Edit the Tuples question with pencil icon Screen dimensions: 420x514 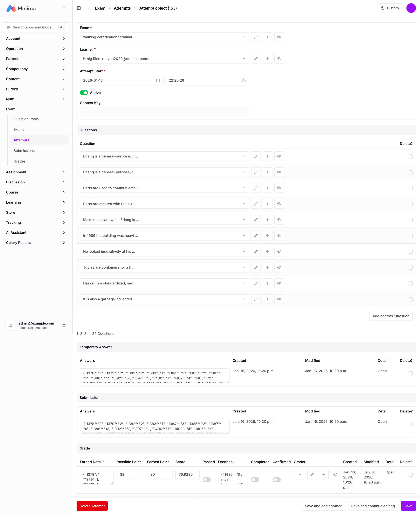(256, 267)
